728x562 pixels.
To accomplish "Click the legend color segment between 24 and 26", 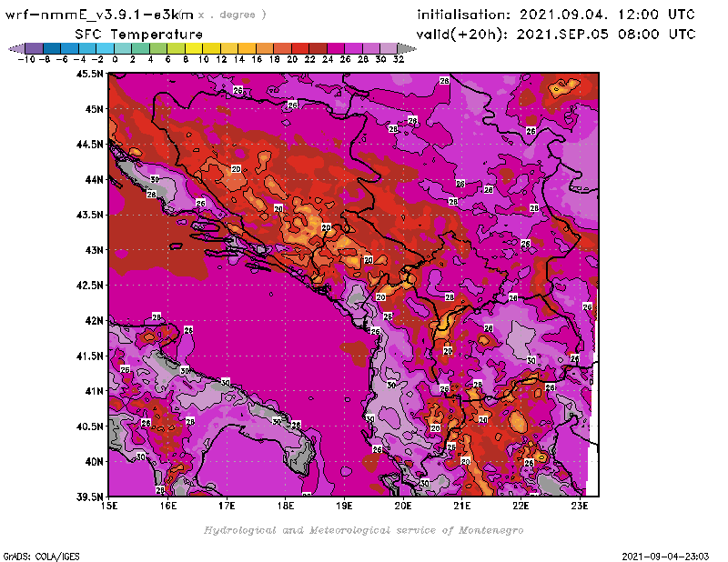I will tap(336, 48).
